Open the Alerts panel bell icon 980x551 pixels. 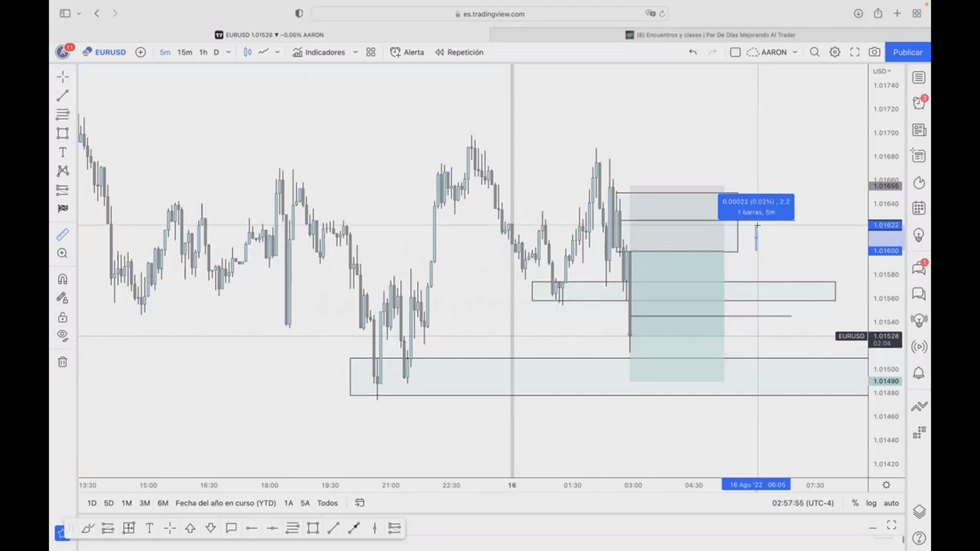919,373
